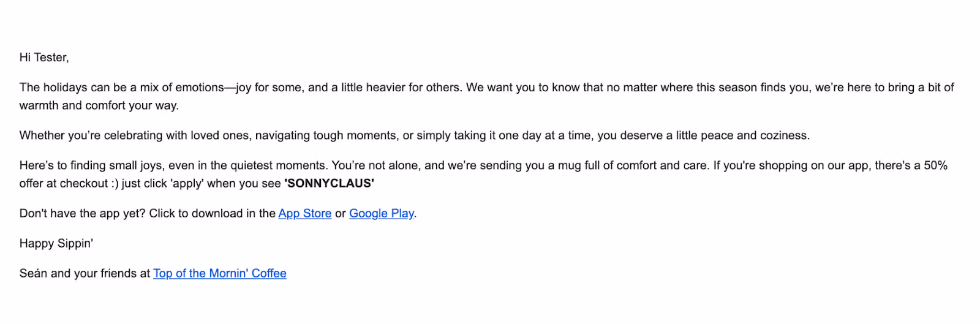
Task: Click the bold 'SONNYCLAUS' promo code
Action: coord(329,183)
